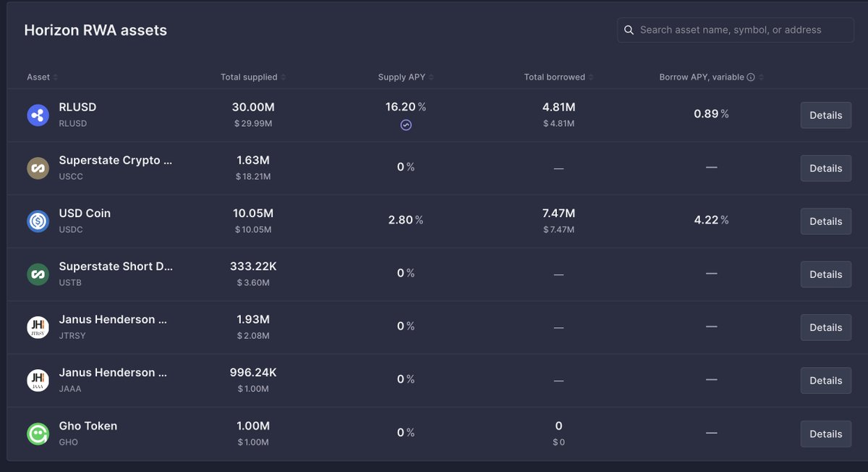Click the 10.05M total supplied value
This screenshot has width=868, height=472.
coord(253,214)
